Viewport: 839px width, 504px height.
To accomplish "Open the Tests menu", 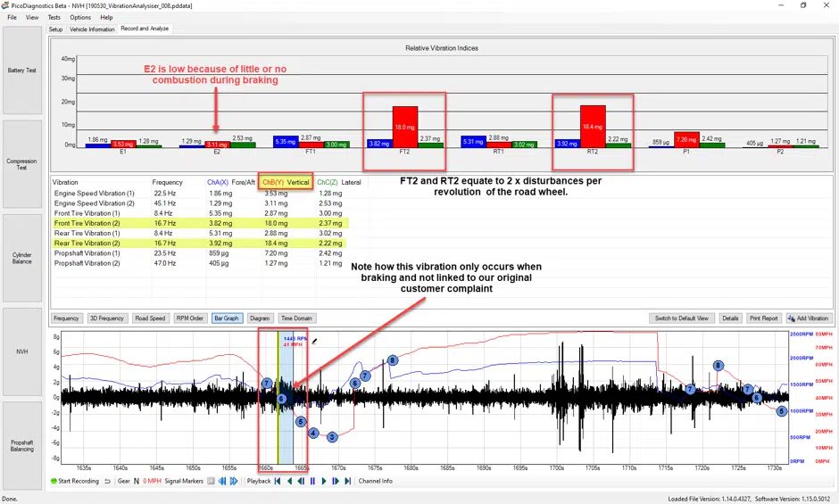I will pyautogui.click(x=54, y=17).
